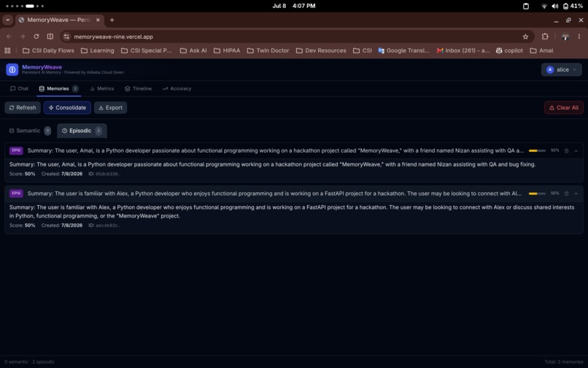Click the clock showing Jul 8 4:07 PM

pyautogui.click(x=293, y=6)
